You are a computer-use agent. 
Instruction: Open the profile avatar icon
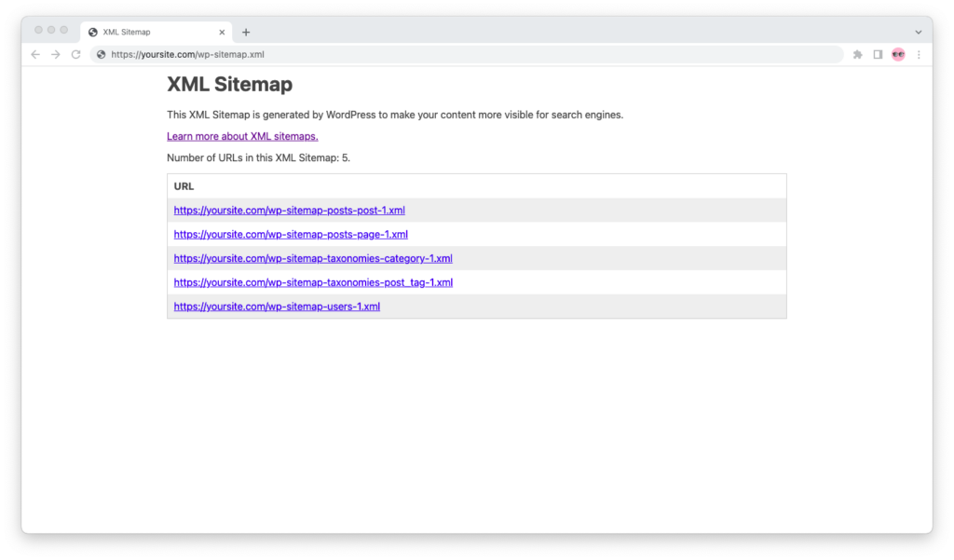899,55
